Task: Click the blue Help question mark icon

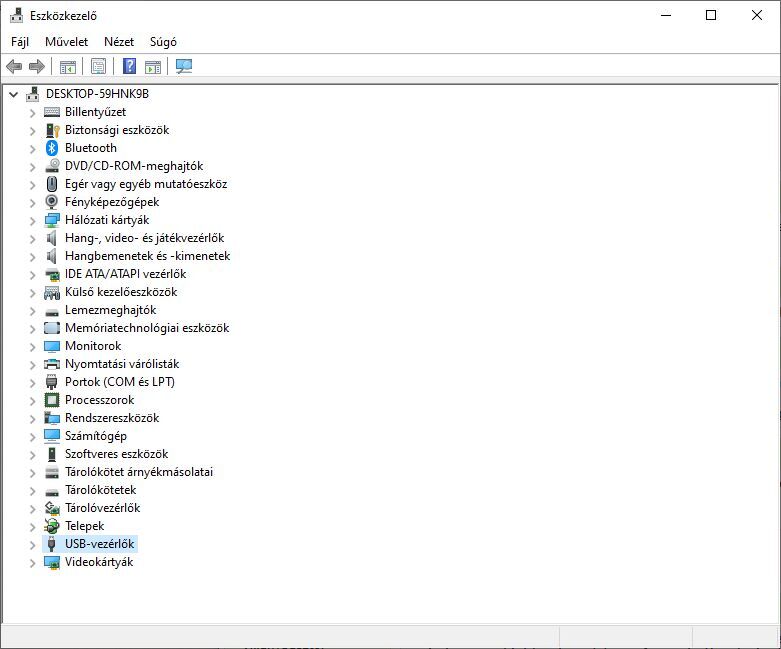Action: tap(130, 66)
